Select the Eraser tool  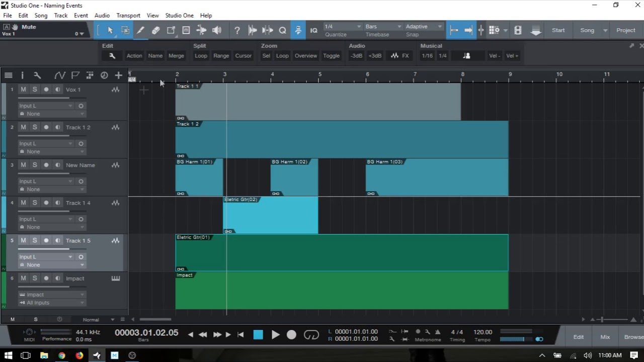[x=155, y=30]
